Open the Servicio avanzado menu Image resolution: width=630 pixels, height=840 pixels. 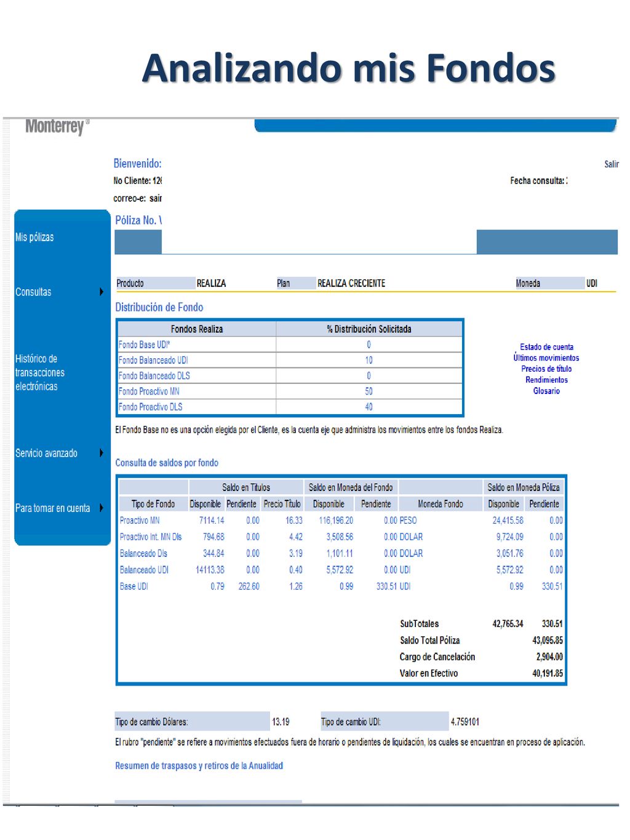pos(46,454)
